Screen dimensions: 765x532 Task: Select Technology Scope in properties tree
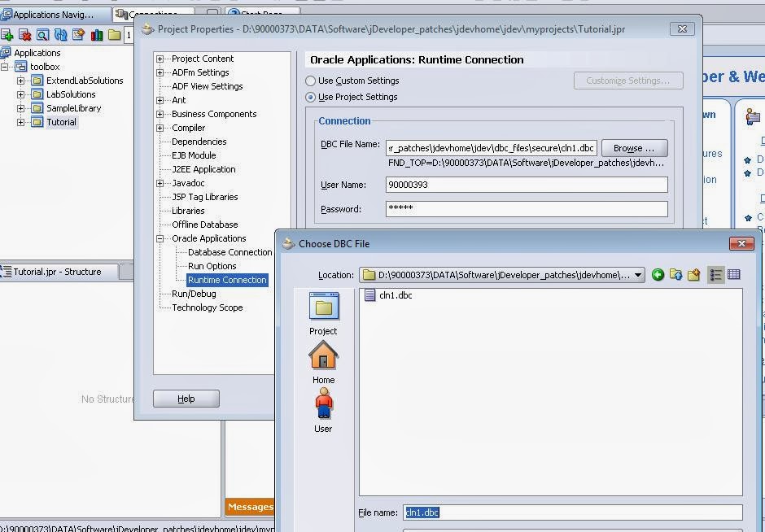click(x=207, y=307)
